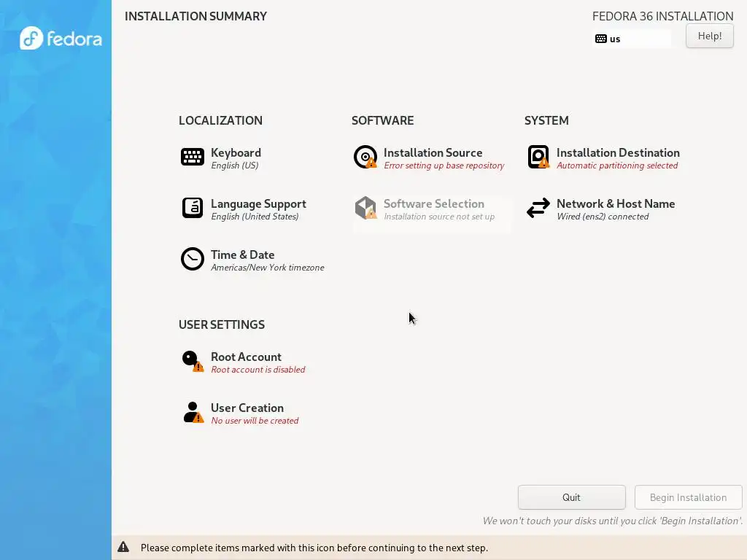The image size is (747, 560).
Task: Open the Help! button
Action: click(709, 36)
